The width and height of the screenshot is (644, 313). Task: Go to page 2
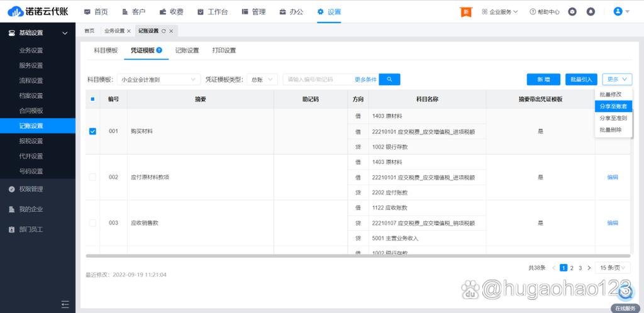(x=572, y=268)
